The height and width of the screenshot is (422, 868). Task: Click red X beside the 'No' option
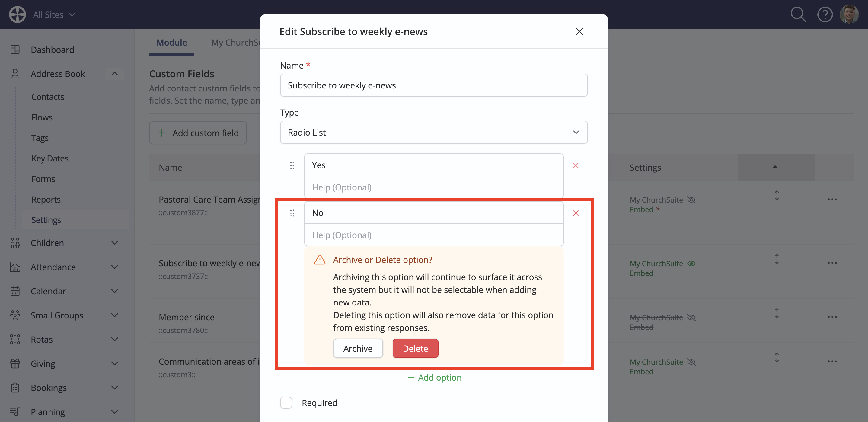tap(576, 213)
